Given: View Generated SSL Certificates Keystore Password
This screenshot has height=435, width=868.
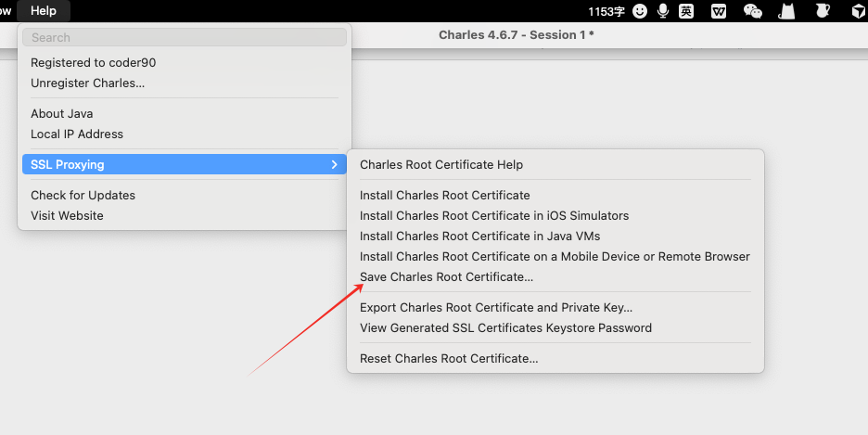Looking at the screenshot, I should pyautogui.click(x=555, y=327).
